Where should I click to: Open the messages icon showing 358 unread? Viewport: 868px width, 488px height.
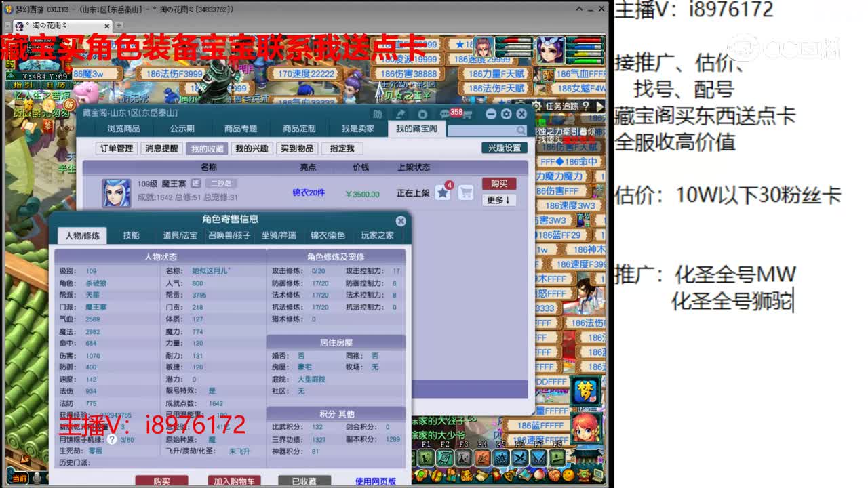click(x=445, y=114)
